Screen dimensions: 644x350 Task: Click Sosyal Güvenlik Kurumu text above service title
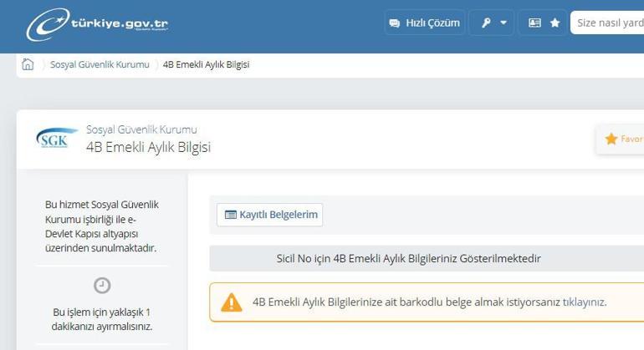pyautogui.click(x=141, y=129)
